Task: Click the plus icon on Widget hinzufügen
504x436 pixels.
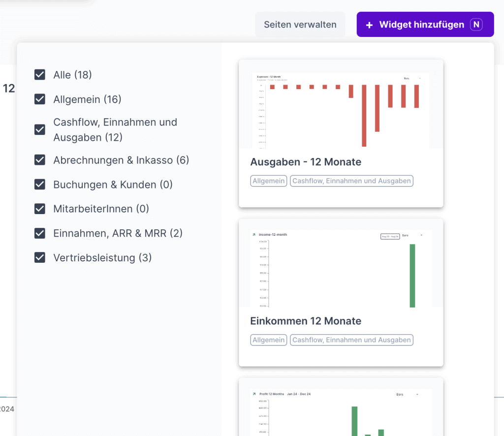Action: [369, 25]
